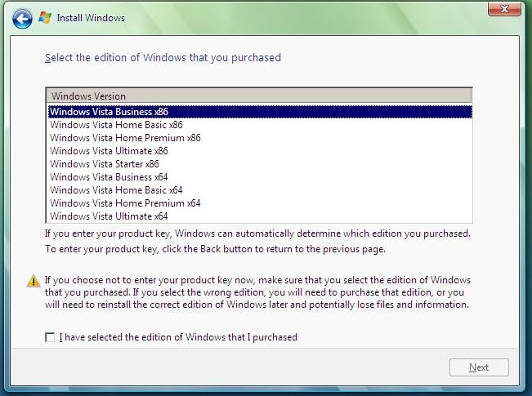Screen dimensions: 532x396
Task: Select Windows Vista Business x86
Action: tap(260, 112)
